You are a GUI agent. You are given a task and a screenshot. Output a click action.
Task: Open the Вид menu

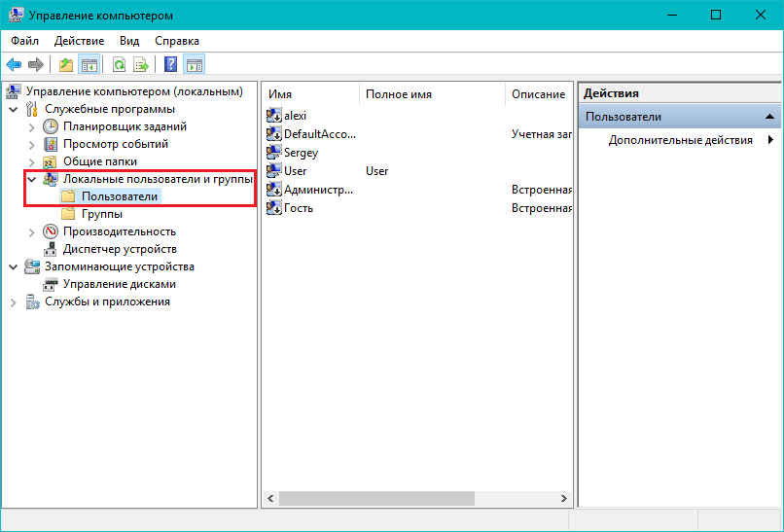129,41
